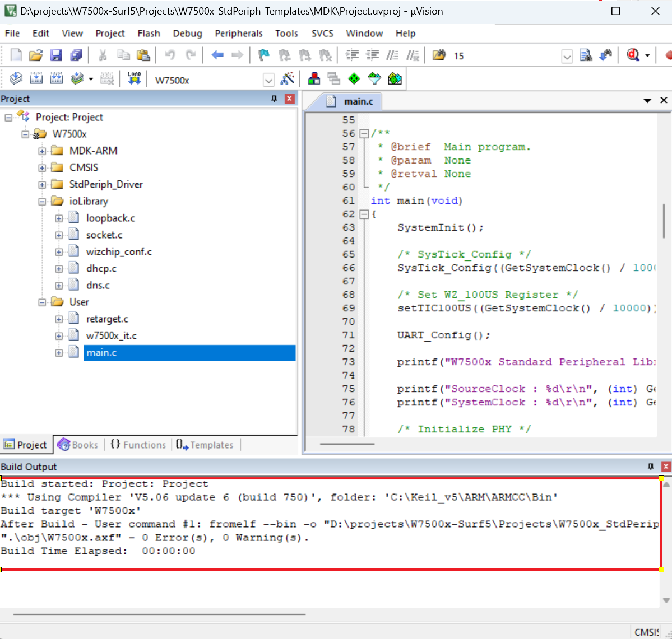Screen dimensions: 672x639
Task: Toggle auto-hide pin on Project panel
Action: click(274, 99)
